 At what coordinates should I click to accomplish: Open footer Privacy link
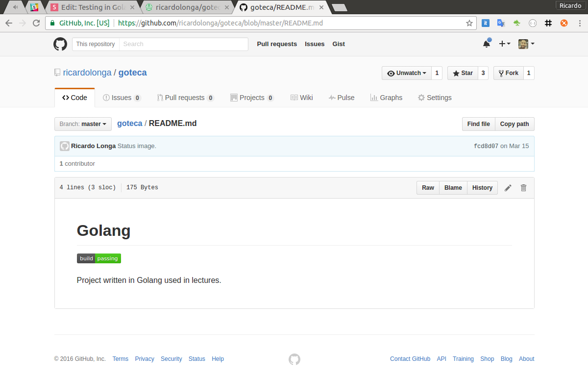coord(145,359)
